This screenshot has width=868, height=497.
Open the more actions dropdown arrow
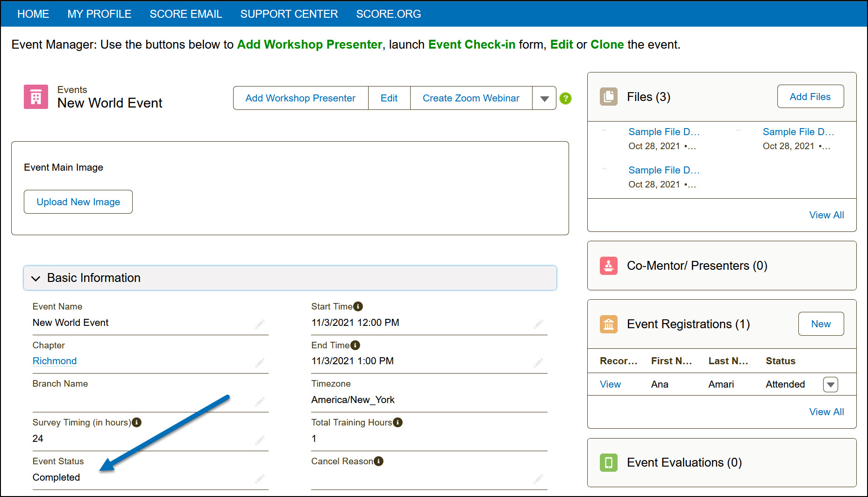click(544, 98)
